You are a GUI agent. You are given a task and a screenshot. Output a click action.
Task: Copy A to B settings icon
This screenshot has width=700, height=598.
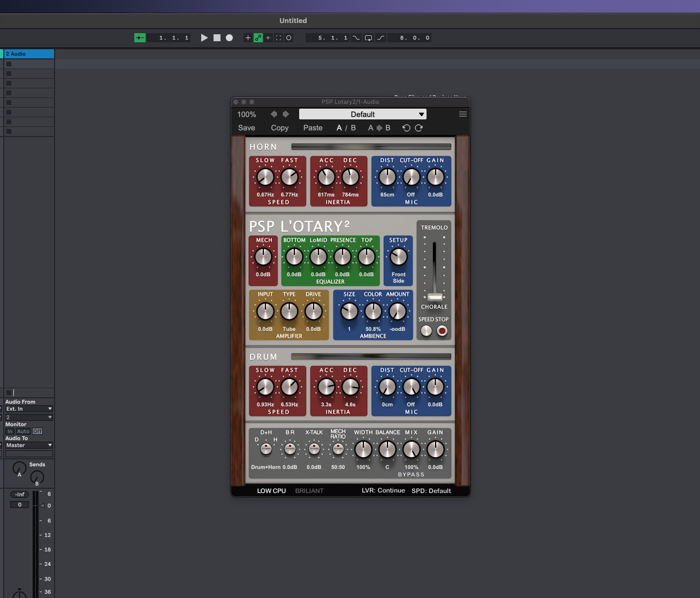click(x=379, y=128)
